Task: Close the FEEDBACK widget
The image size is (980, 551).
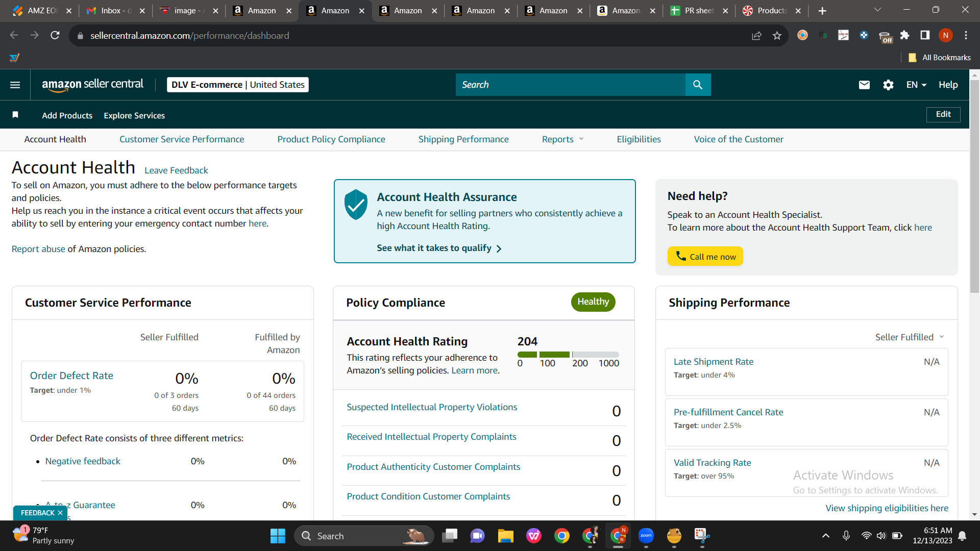Action: coord(60,513)
